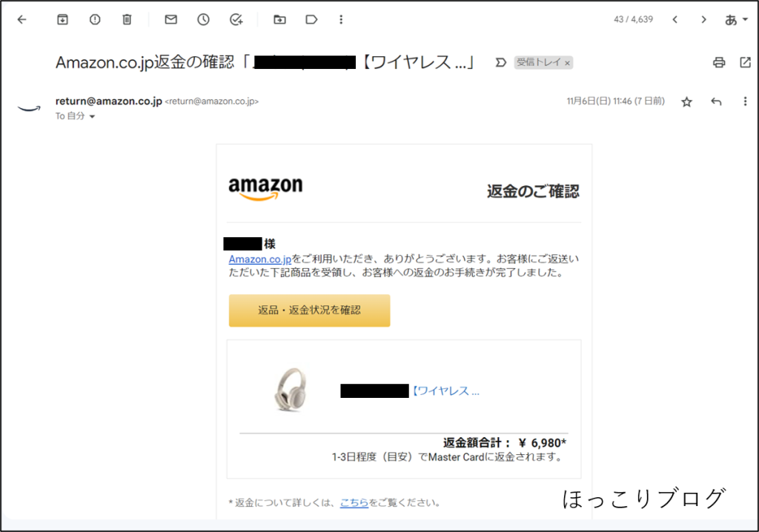Move email using the folder arrow icon
759x532 pixels.
point(279,19)
